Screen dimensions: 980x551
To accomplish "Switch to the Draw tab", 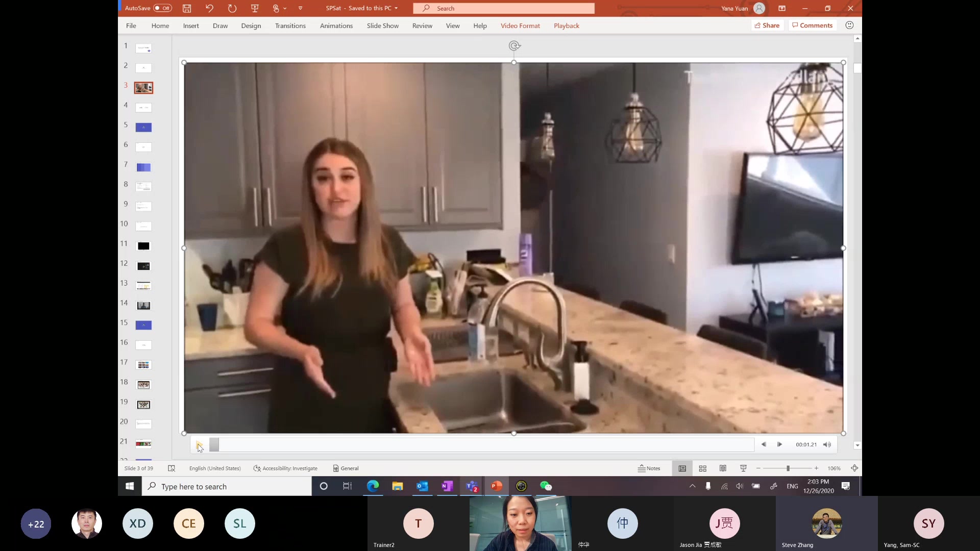I will (220, 26).
